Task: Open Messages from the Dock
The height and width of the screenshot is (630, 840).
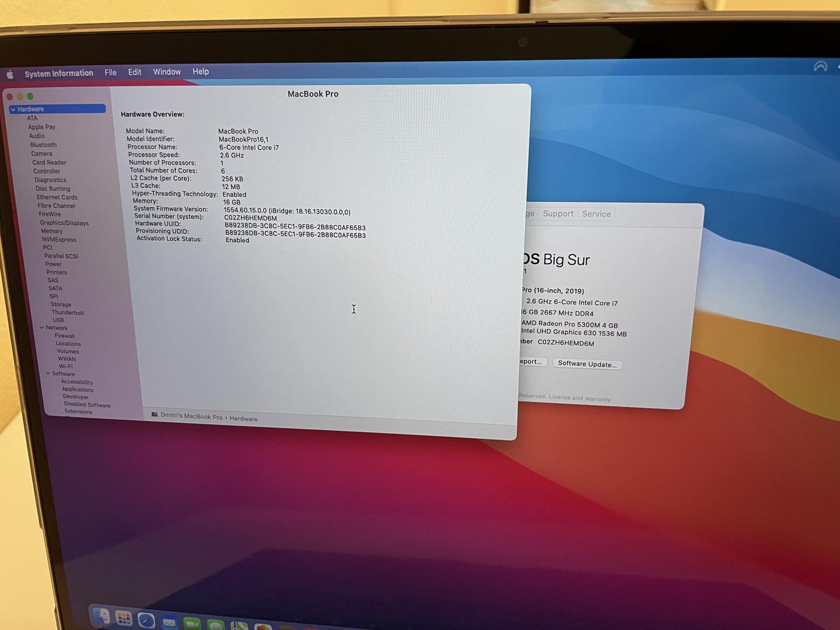Action: pyautogui.click(x=215, y=625)
